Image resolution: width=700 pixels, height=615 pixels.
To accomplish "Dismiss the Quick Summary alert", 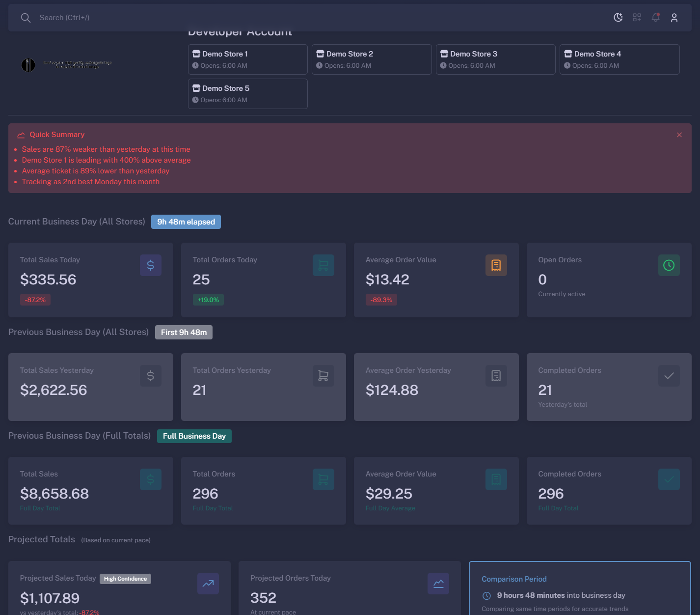I will click(x=679, y=135).
